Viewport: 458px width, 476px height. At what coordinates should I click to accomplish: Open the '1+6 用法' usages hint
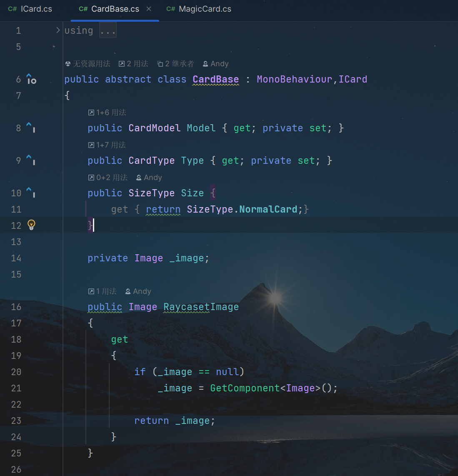(107, 113)
